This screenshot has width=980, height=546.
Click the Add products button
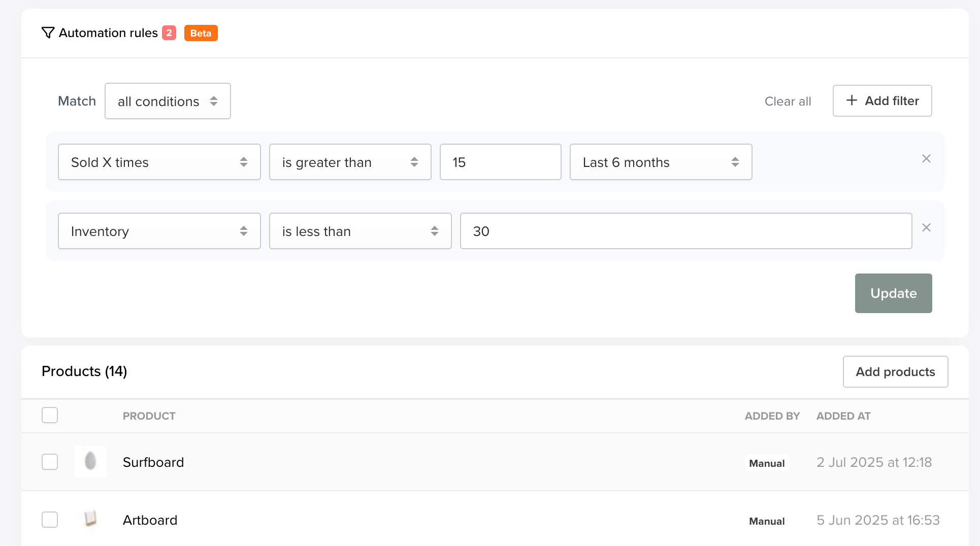[x=896, y=371]
